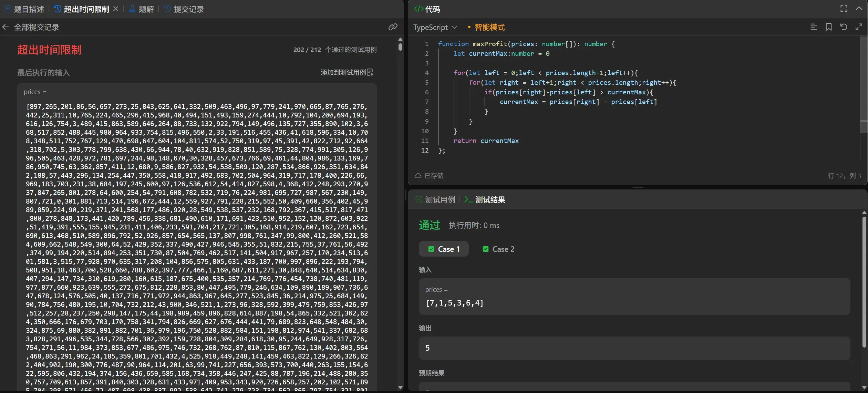Select Case 2 test case
The height and width of the screenshot is (393, 868).
click(498, 249)
